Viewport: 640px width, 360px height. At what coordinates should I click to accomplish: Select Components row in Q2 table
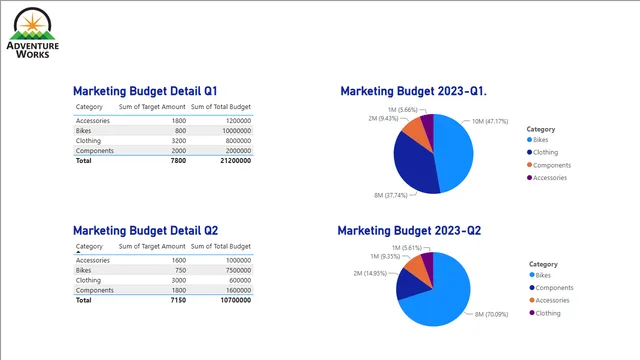163,290
